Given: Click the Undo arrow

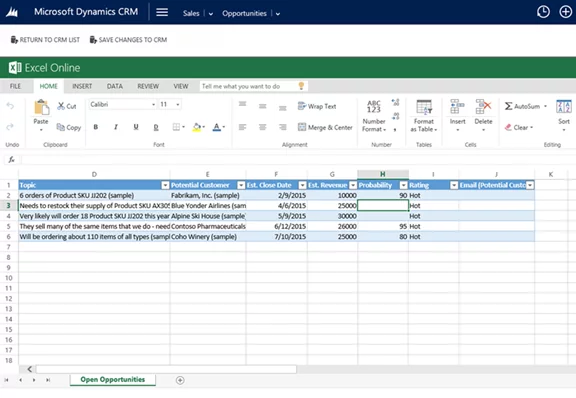Looking at the screenshot, I should pyautogui.click(x=10, y=106).
